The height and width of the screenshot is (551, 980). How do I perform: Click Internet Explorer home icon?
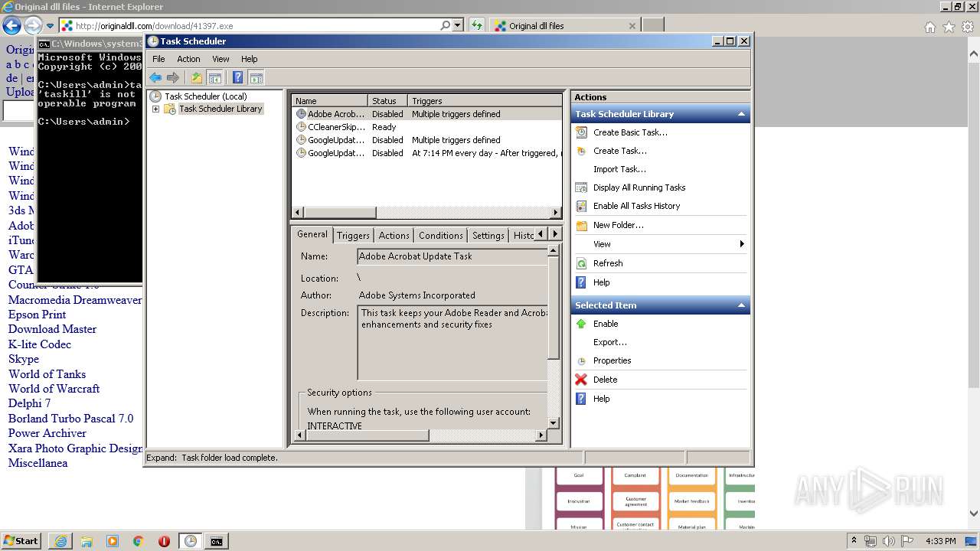point(929,27)
